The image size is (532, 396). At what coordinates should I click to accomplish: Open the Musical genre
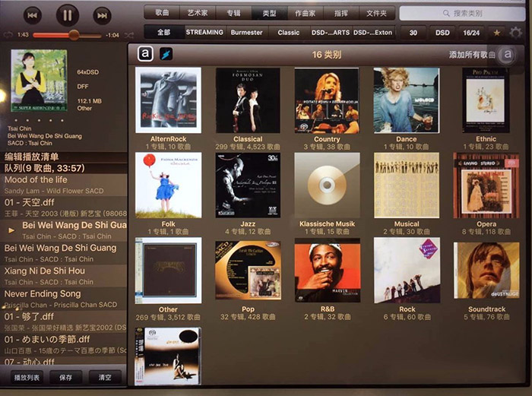point(407,194)
